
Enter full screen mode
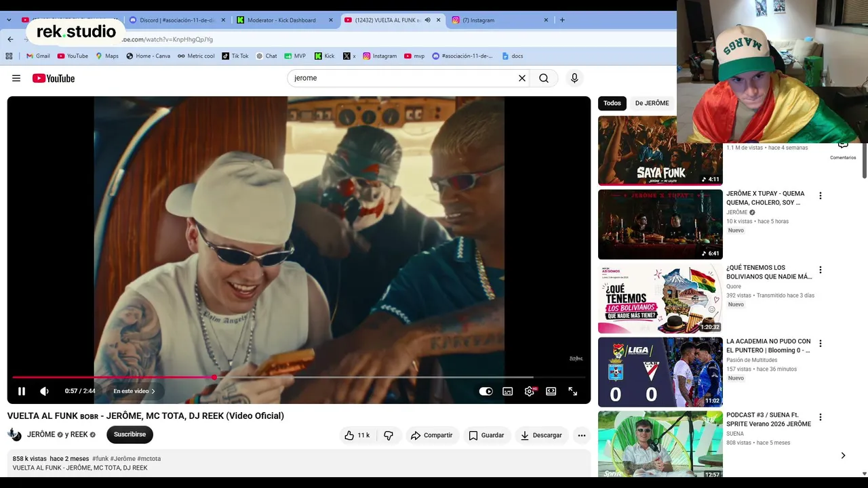(573, 391)
